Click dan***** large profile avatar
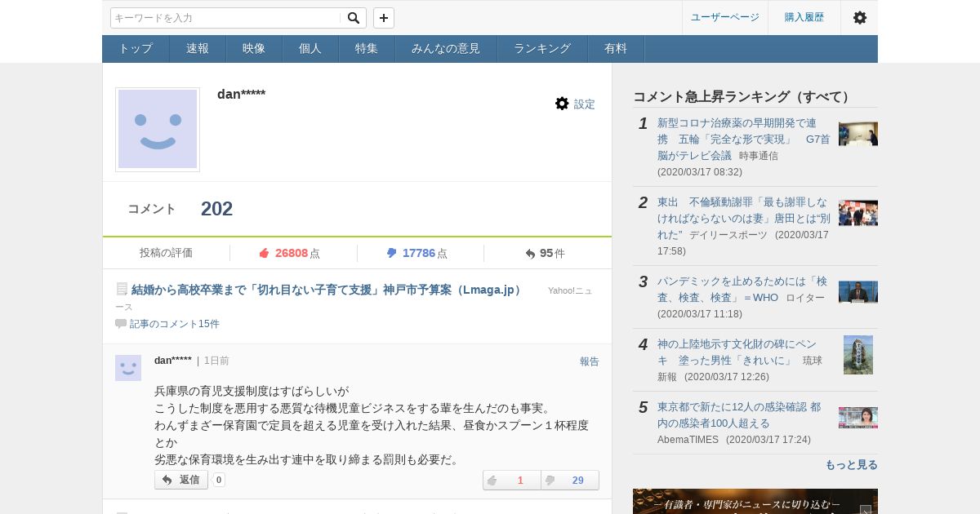Screen dimensions: 980x514 (x=158, y=130)
